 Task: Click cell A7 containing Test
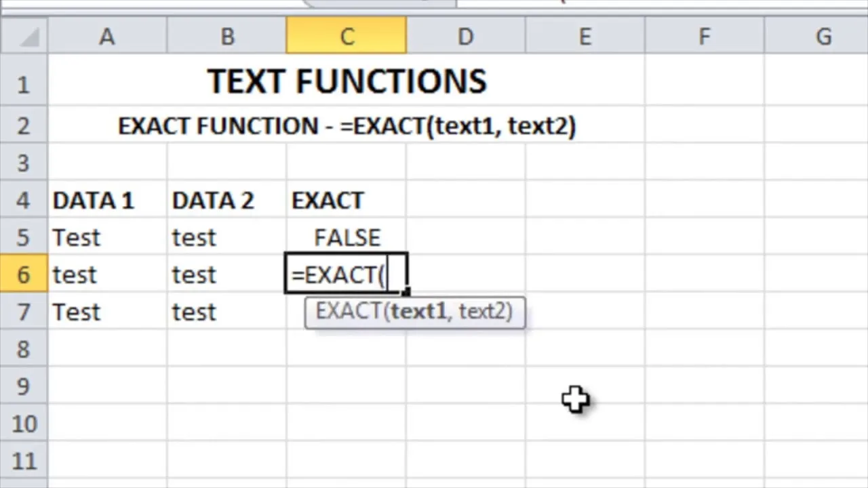pos(107,312)
